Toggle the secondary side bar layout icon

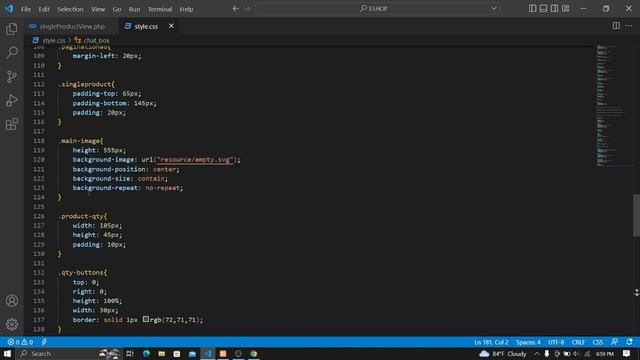click(x=554, y=9)
